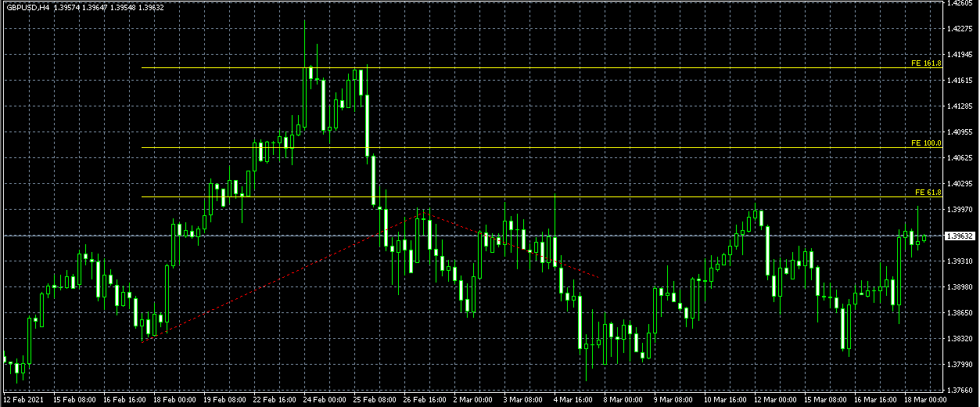Click the 19 Feb 08:00 time label
Viewport: 980px width, 407px height.
[x=223, y=399]
